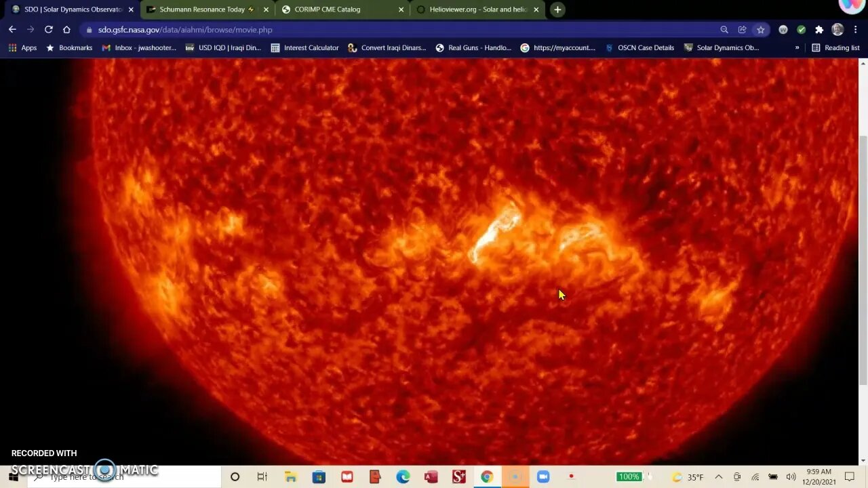
Task: Open the gray W extension
Action: click(783, 30)
